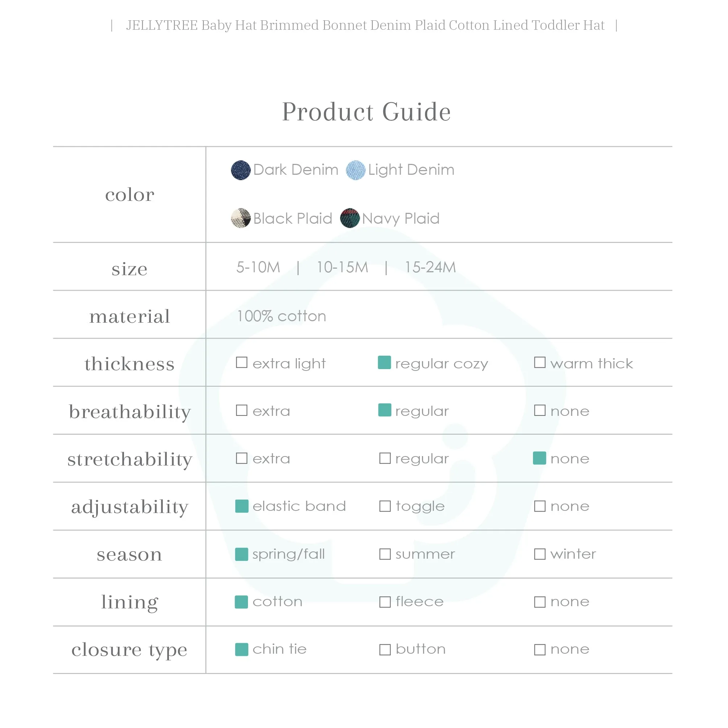The width and height of the screenshot is (728, 728).
Task: Check the toggle adjustability option
Action: click(x=385, y=506)
